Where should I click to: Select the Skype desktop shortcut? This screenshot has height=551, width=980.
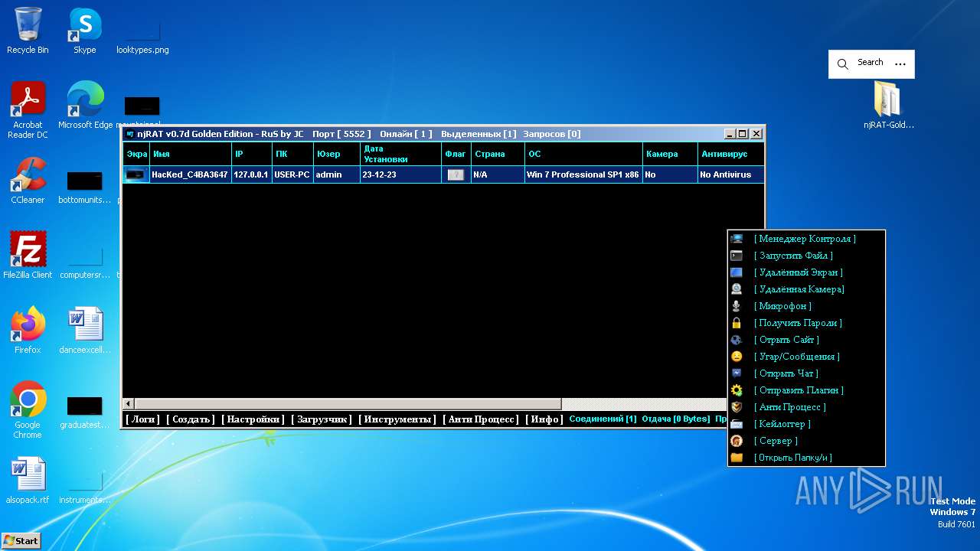click(85, 31)
